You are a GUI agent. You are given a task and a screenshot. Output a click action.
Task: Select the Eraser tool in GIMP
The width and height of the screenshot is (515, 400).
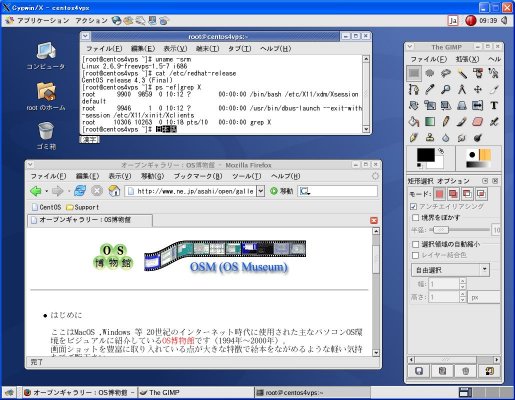[x=478, y=122]
